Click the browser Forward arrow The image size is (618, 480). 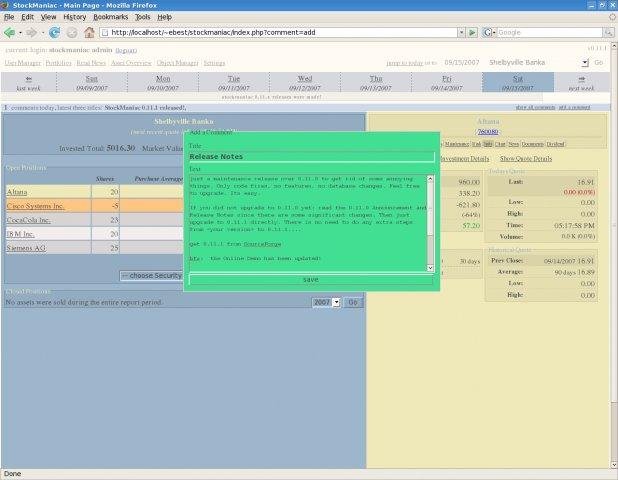pyautogui.click(x=32, y=33)
